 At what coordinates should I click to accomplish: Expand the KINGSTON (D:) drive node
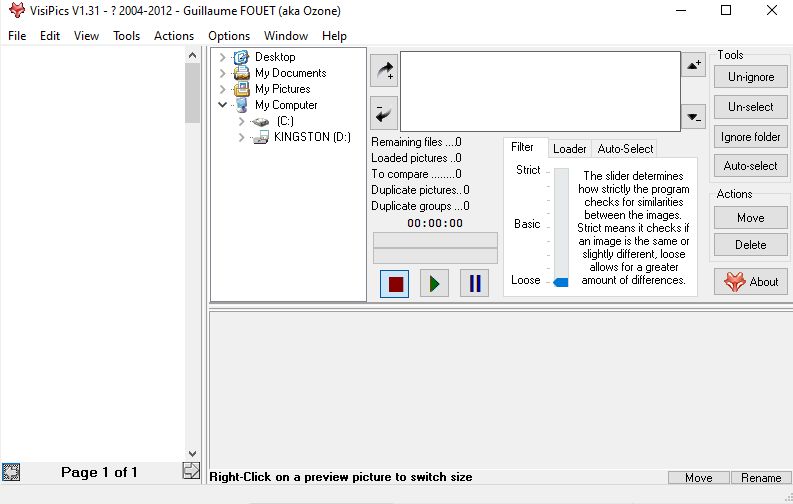(241, 137)
